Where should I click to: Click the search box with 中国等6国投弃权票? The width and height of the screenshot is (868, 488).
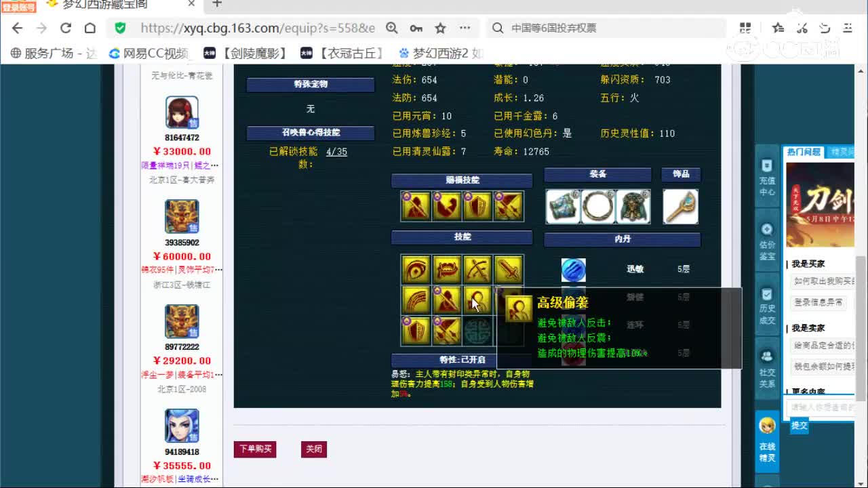click(607, 28)
